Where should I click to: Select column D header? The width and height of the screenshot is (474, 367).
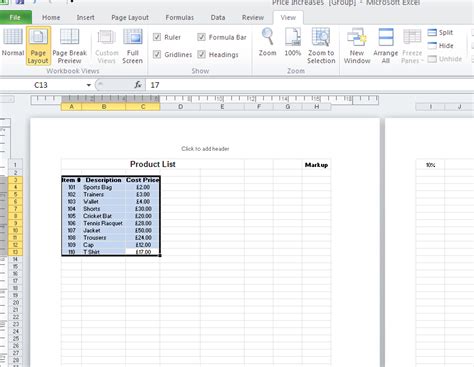(180, 107)
